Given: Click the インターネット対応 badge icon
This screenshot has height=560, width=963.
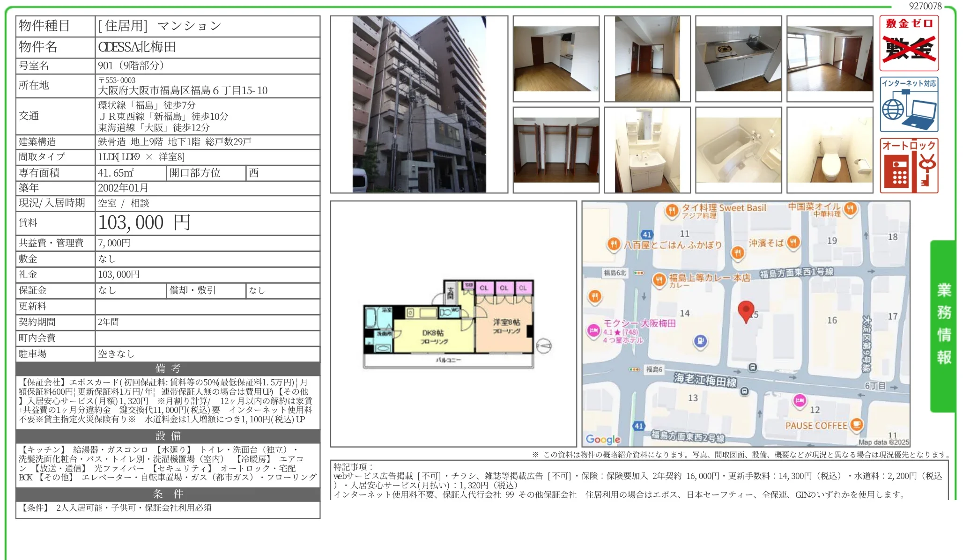Looking at the screenshot, I should (909, 104).
